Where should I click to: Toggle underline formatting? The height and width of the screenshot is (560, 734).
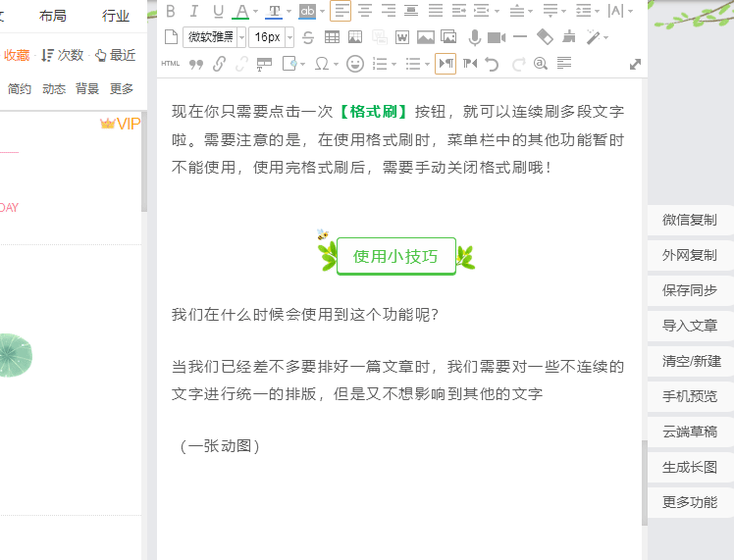click(215, 11)
